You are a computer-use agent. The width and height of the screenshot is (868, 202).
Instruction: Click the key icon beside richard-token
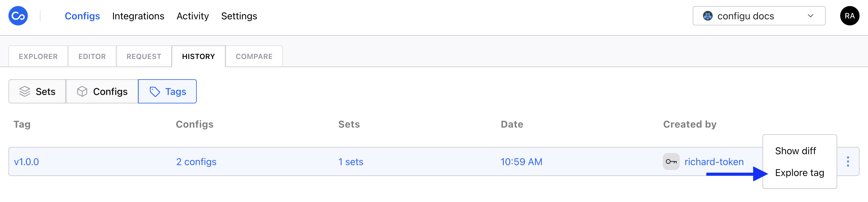tap(671, 161)
